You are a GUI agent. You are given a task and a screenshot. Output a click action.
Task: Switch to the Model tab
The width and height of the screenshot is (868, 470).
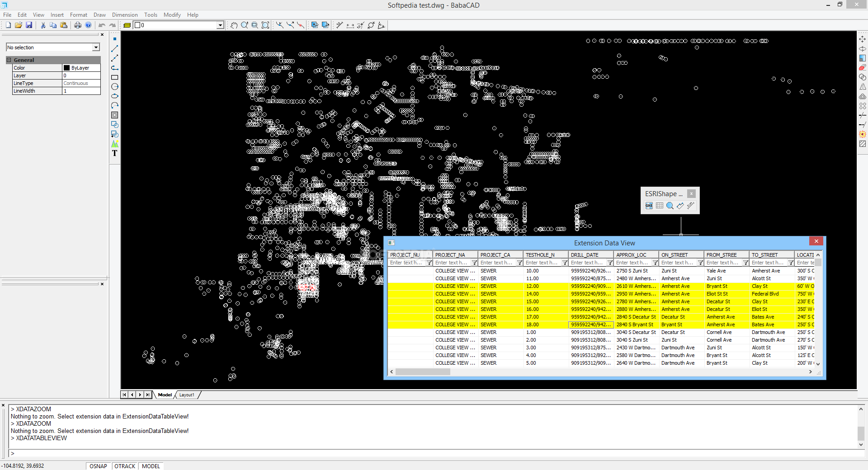click(x=165, y=395)
